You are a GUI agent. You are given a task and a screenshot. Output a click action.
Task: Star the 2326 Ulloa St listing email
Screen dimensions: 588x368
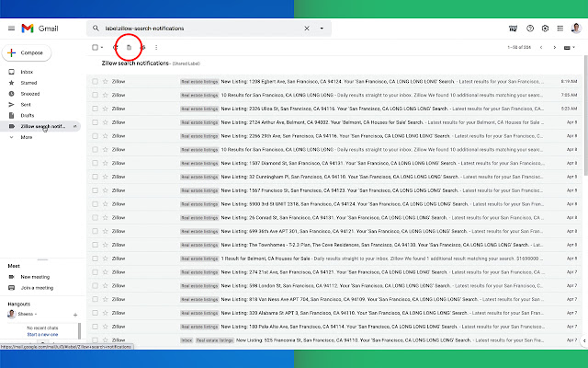[x=106, y=108]
